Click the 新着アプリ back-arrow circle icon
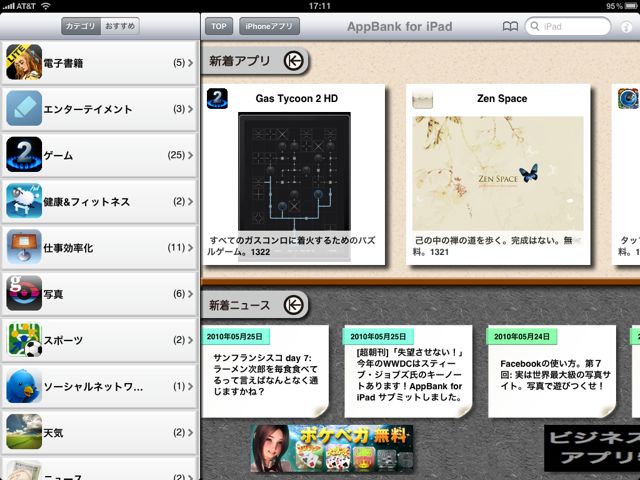The image size is (640, 480). [x=293, y=61]
